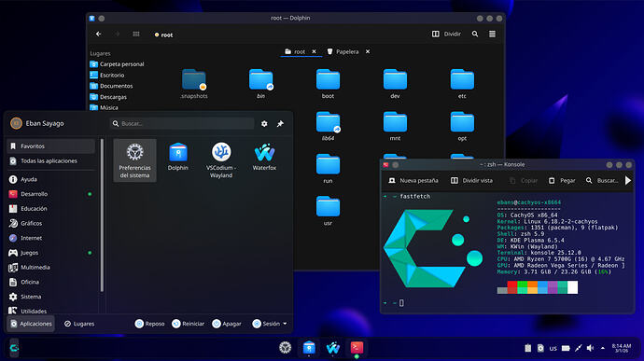Open the Multimedia category
The image size is (644, 361).
coord(50,268)
